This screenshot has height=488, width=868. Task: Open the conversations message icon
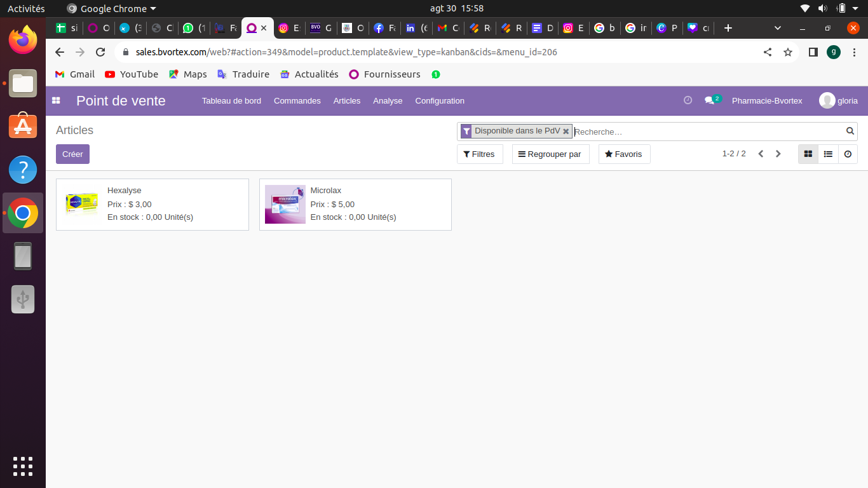(710, 100)
